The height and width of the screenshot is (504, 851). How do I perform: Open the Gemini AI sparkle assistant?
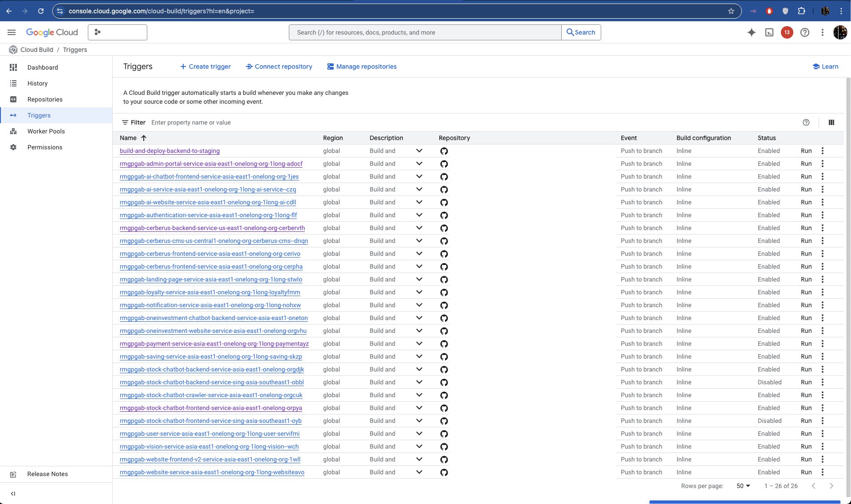pos(751,32)
